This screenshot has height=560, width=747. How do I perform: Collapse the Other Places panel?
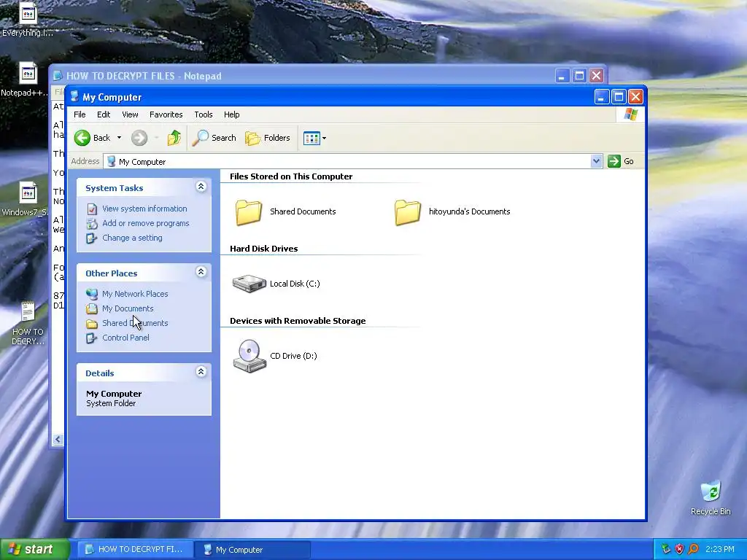click(x=201, y=272)
